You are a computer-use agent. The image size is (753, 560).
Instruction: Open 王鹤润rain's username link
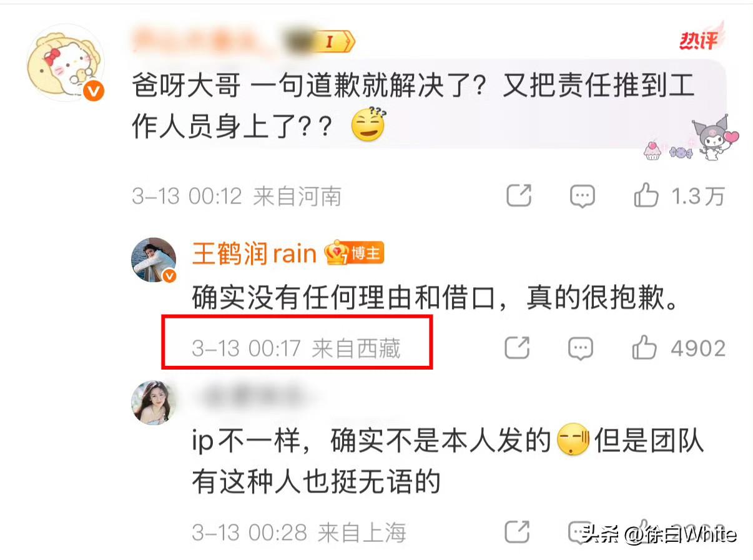255,253
